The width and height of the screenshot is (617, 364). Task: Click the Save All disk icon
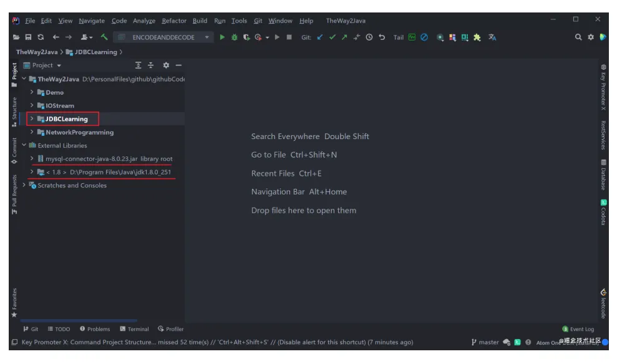pos(28,37)
